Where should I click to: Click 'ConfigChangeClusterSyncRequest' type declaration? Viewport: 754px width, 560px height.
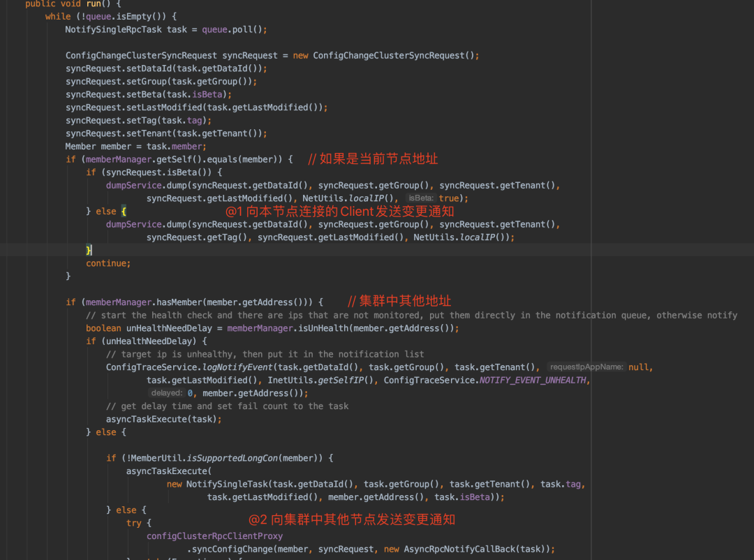pos(141,55)
